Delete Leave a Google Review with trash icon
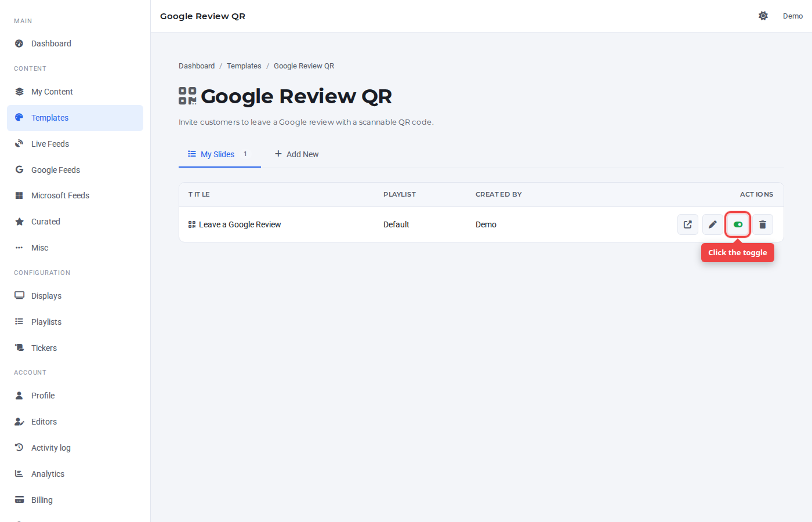Image resolution: width=812 pixels, height=522 pixels. [763, 224]
